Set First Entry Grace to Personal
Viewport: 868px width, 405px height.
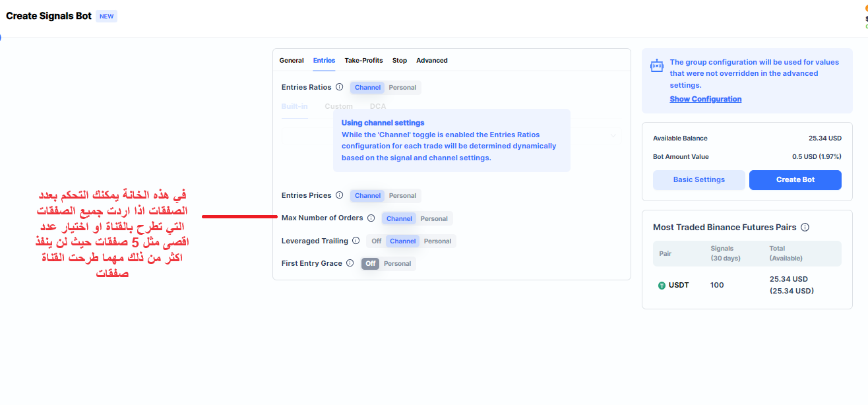point(397,263)
